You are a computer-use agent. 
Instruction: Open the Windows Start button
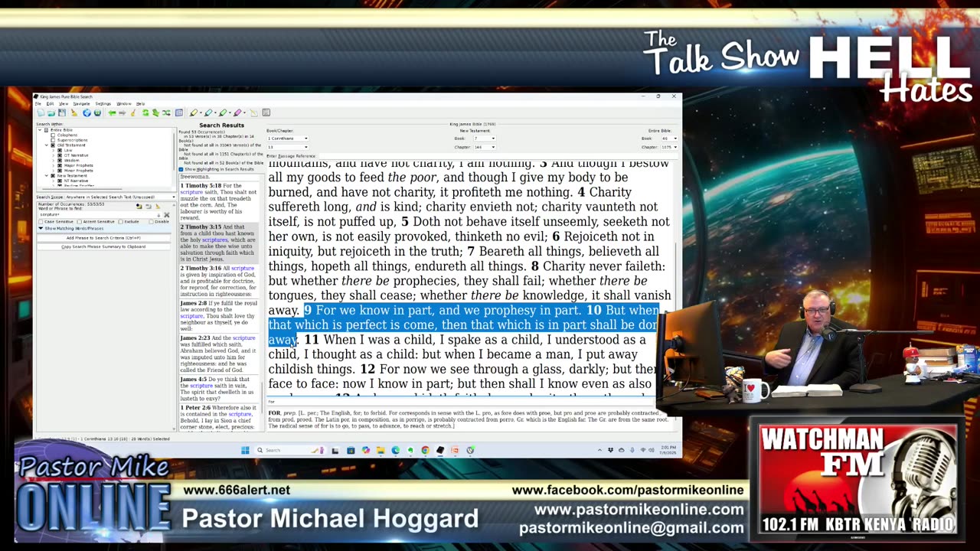[245, 450]
